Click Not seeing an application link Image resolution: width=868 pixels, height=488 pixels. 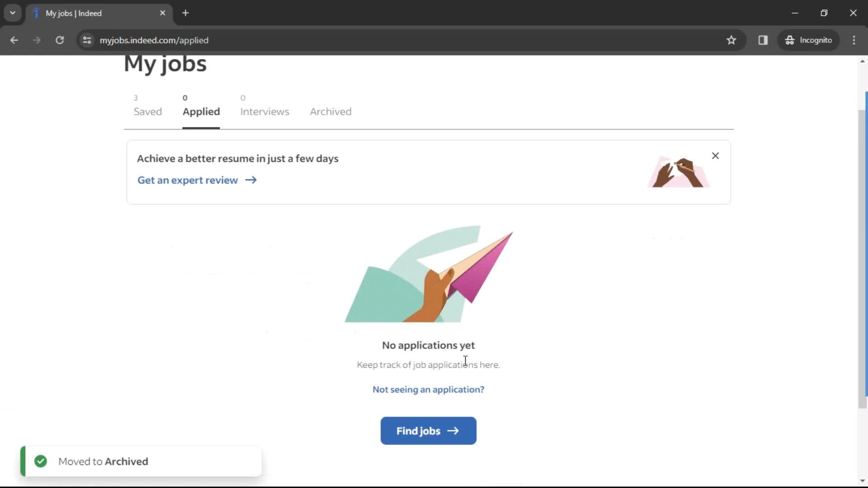pos(428,389)
